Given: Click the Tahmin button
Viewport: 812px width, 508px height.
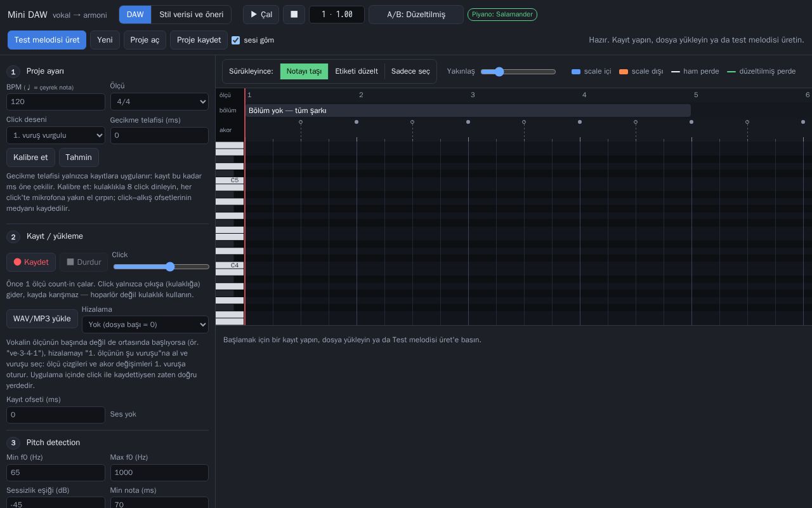Looking at the screenshot, I should click(x=79, y=157).
